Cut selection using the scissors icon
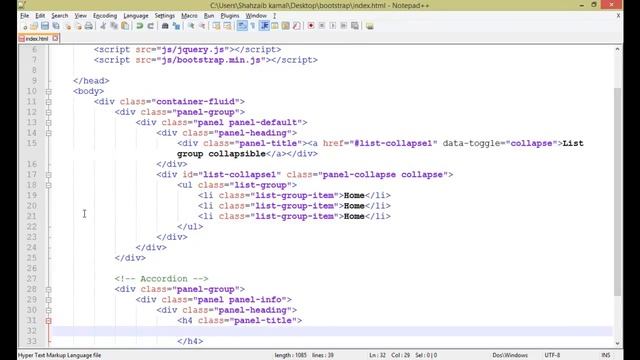Image resolution: width=640 pixels, height=360 pixels. click(103, 26)
